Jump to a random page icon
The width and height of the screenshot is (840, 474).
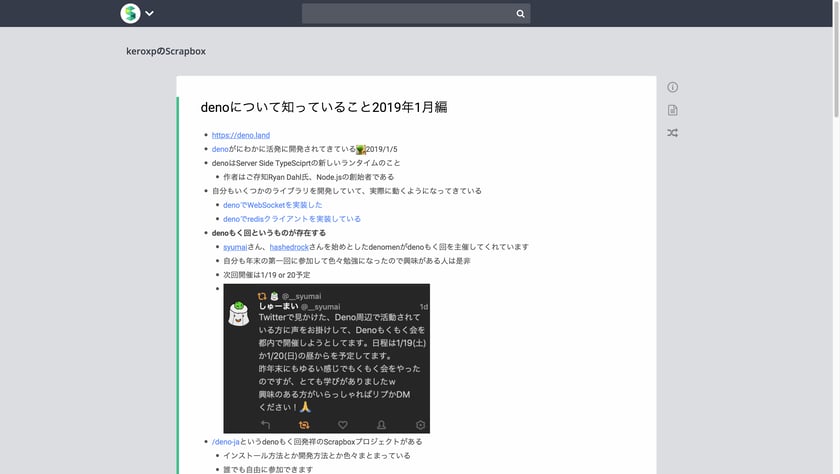(672, 133)
